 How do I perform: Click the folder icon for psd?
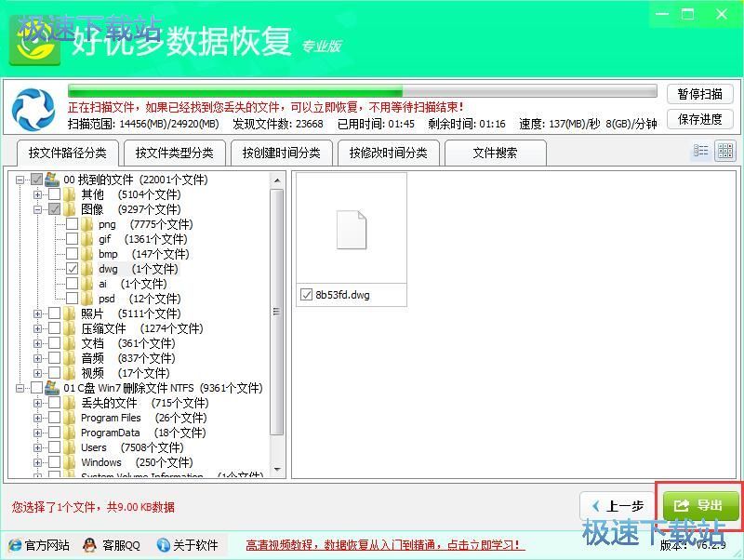[87, 299]
